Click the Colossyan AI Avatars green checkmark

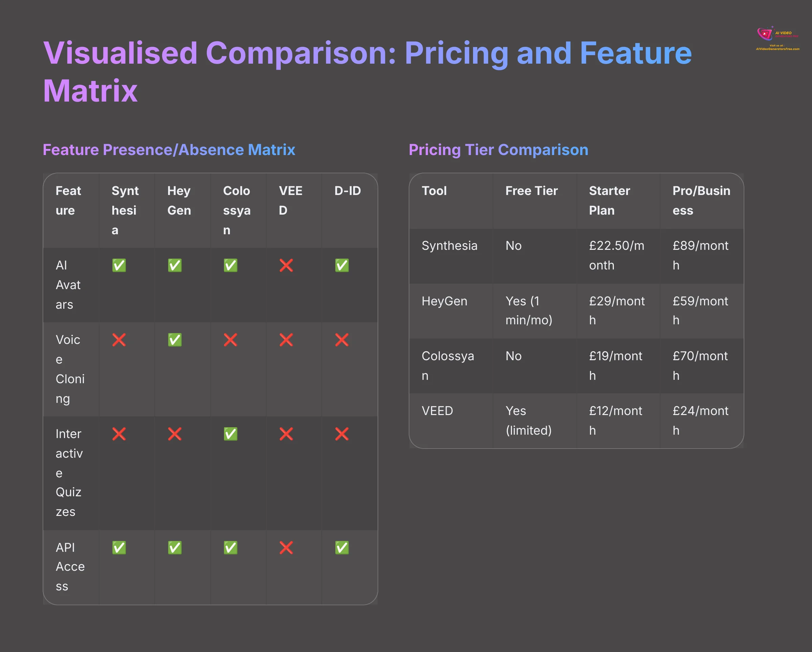coord(230,265)
